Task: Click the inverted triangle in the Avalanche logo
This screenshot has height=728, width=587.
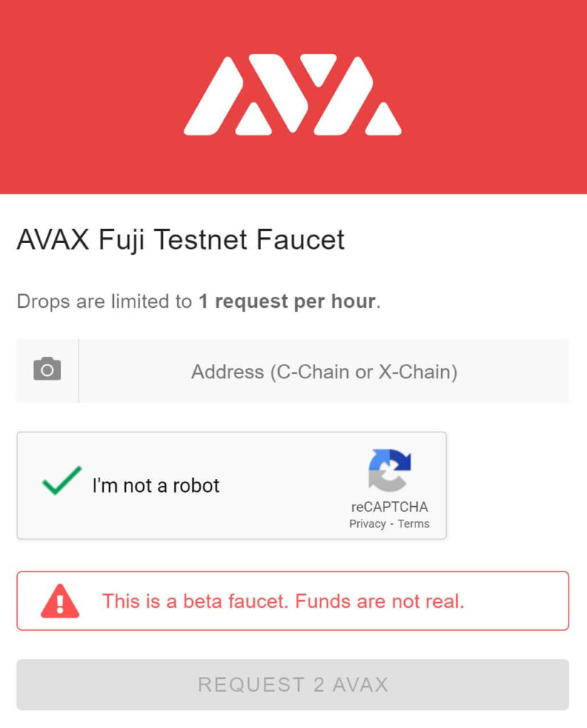Action: pos(318,70)
